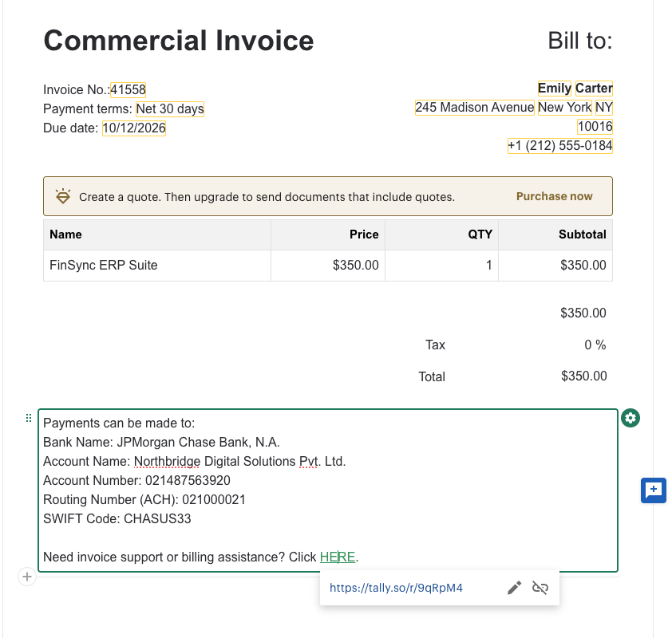Select the 10016 zip code field
The width and height of the screenshot is (672, 638).
coord(595,126)
